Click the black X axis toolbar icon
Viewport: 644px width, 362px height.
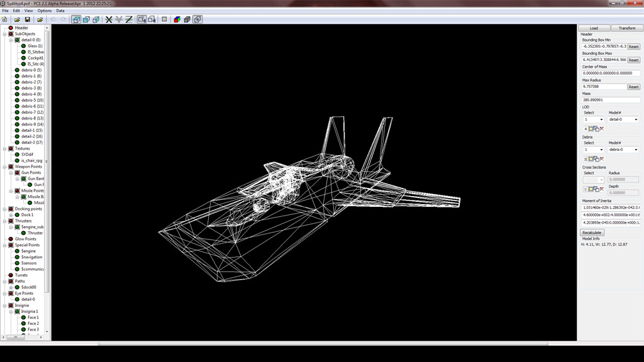point(109,19)
